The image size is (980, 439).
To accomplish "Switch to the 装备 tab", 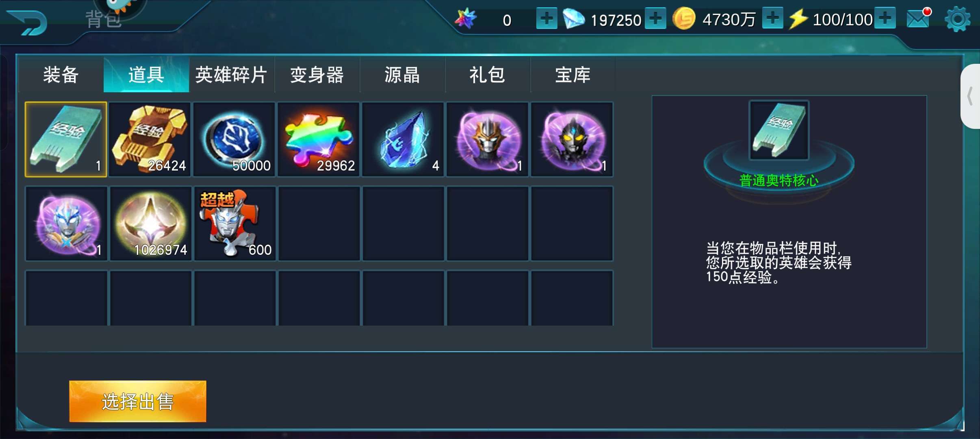I will (x=61, y=75).
